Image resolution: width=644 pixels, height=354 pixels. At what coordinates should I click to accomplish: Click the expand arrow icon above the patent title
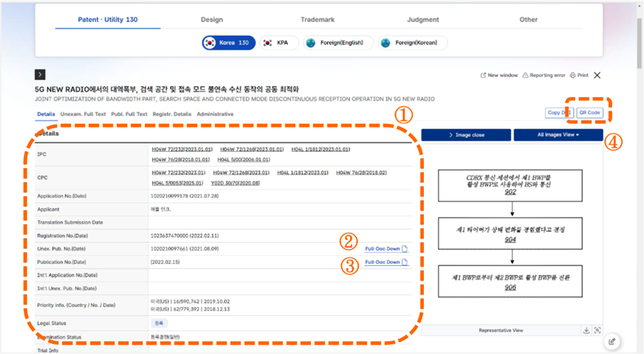point(40,75)
